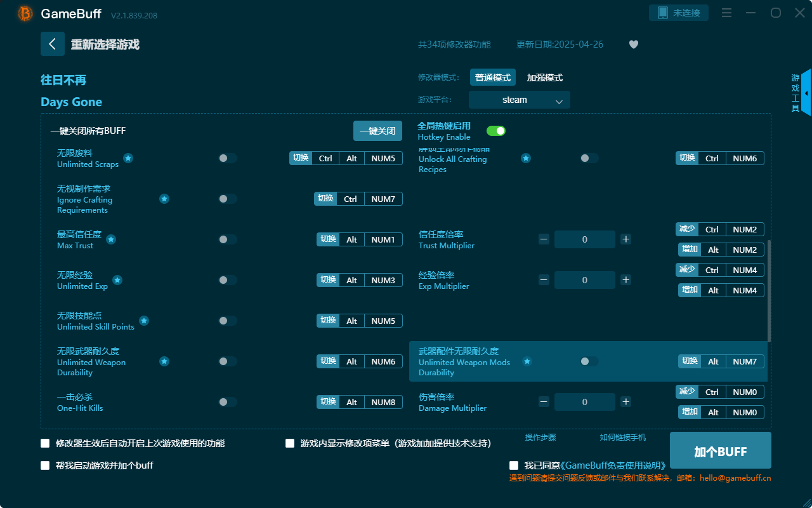The height and width of the screenshot is (508, 812).
Task: Click the star beside Unlimited Weapon Durability
Action: 164,361
